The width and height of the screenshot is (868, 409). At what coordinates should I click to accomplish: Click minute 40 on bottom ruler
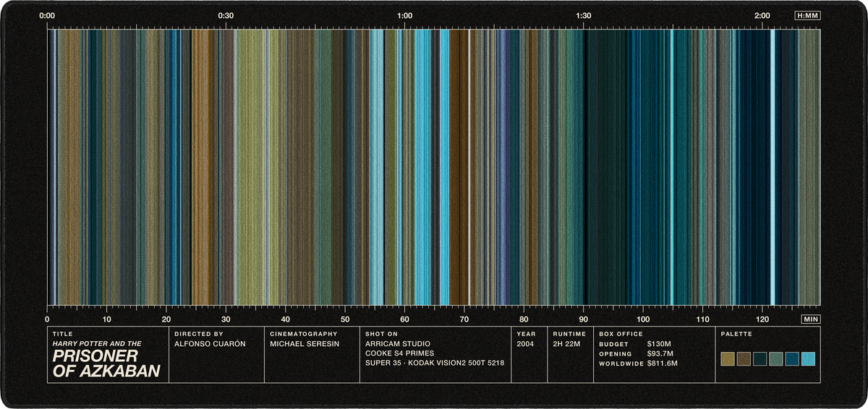[x=286, y=319]
